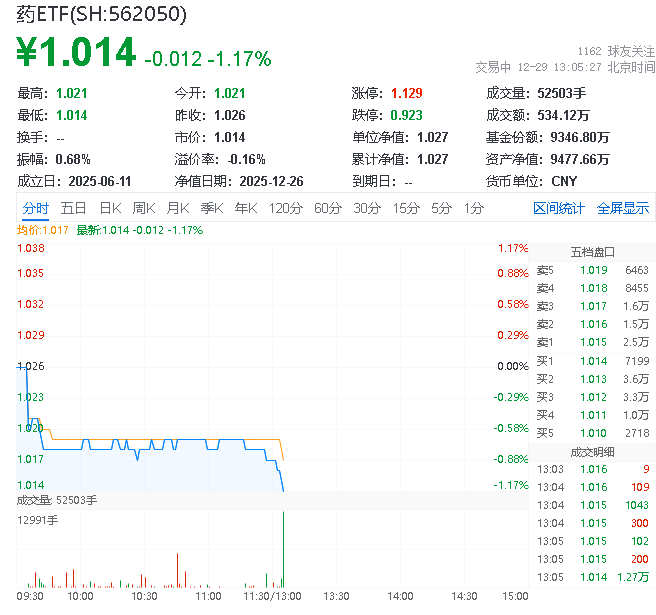Screen dimensions: 656x615
Task: Open 全屏显示 fullscreen view
Action: pos(623,208)
